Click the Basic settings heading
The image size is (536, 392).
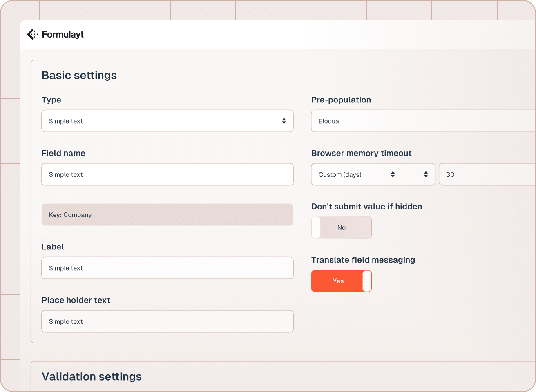(79, 76)
